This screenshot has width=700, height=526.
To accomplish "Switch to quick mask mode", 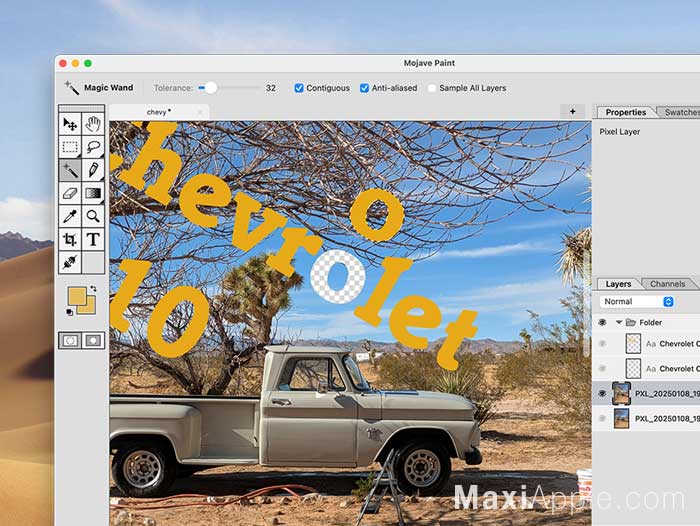I will (93, 341).
